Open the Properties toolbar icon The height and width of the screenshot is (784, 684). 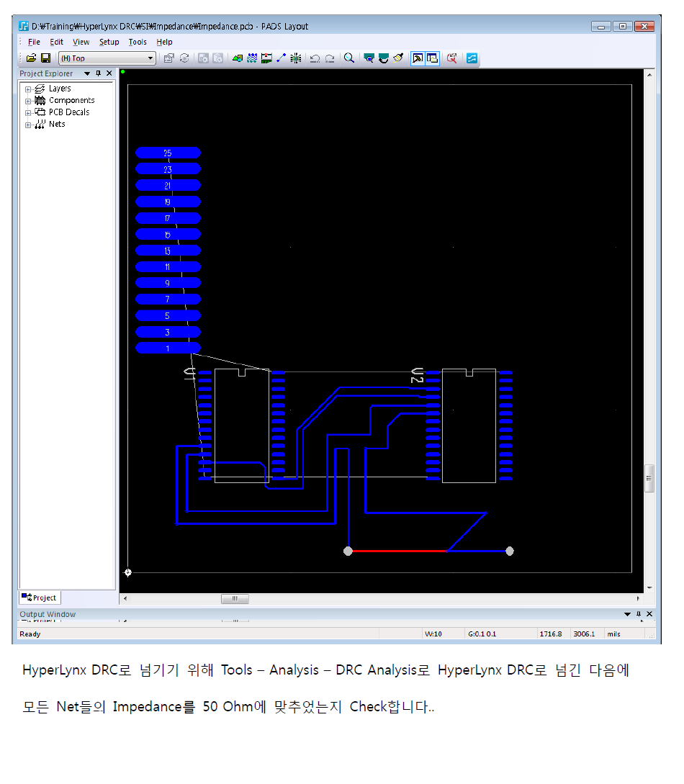click(x=169, y=58)
